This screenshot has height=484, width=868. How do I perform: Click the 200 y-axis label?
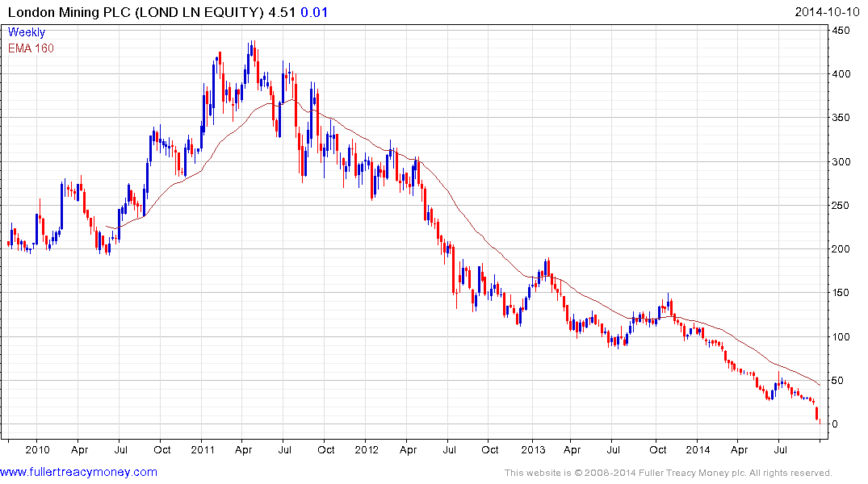(x=841, y=249)
